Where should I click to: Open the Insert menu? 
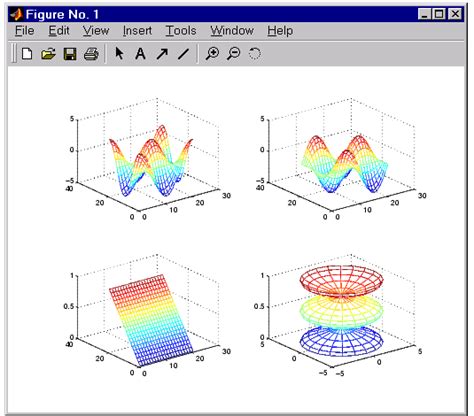tap(137, 31)
